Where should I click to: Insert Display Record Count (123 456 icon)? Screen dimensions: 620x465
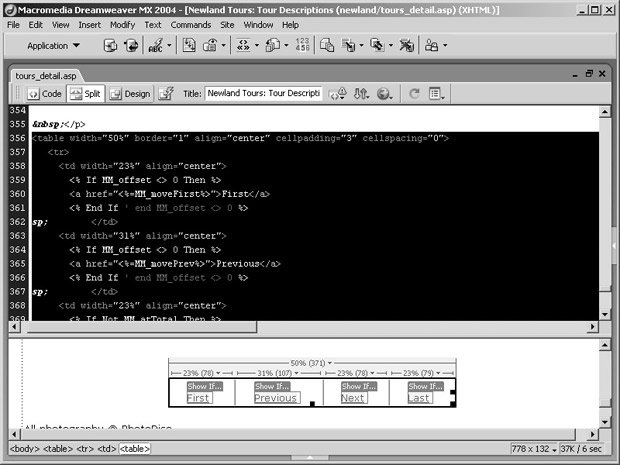tap(302, 45)
